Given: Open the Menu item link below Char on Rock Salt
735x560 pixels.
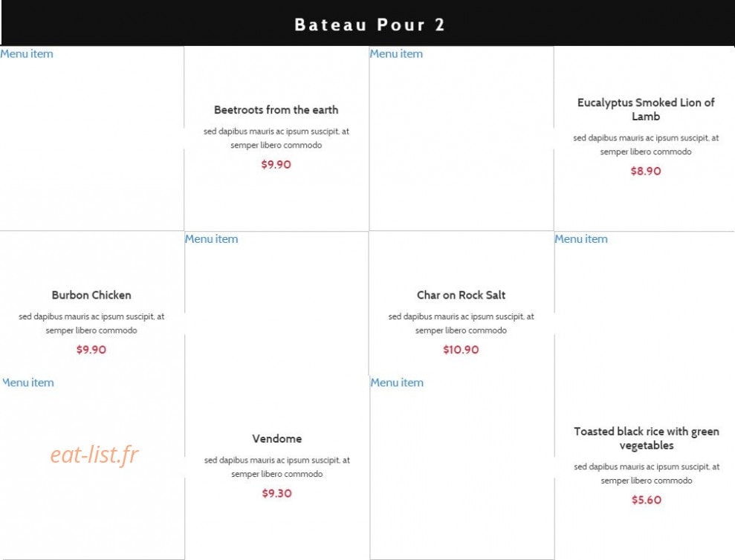Looking at the screenshot, I should tap(397, 382).
